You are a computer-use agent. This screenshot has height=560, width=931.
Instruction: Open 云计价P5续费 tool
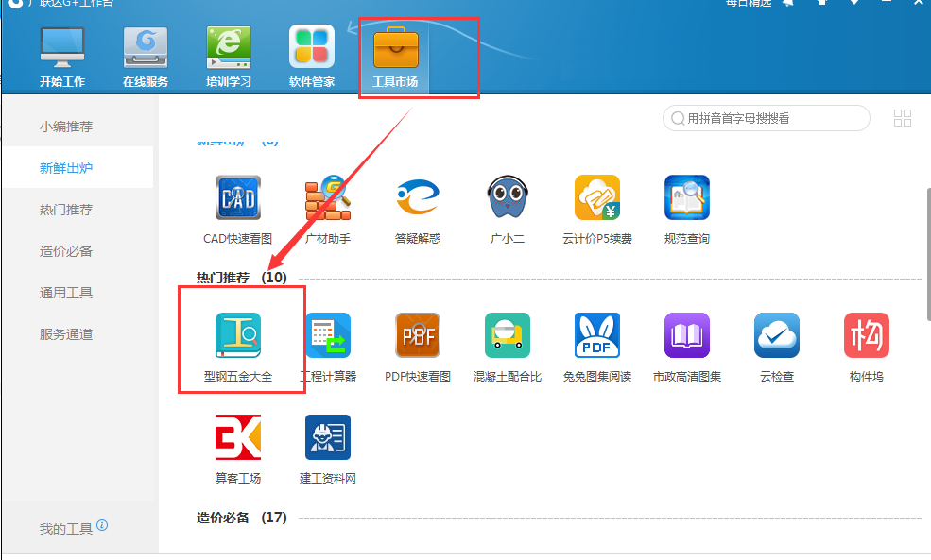coord(597,210)
